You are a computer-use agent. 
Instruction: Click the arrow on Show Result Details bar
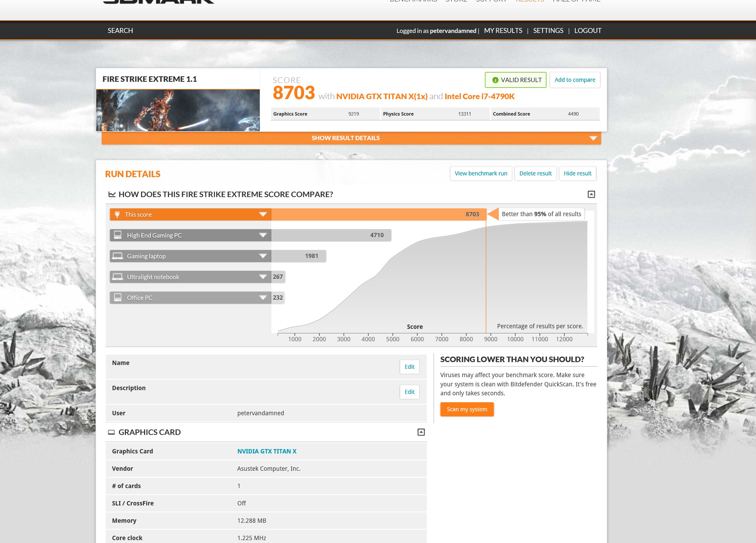coord(593,138)
